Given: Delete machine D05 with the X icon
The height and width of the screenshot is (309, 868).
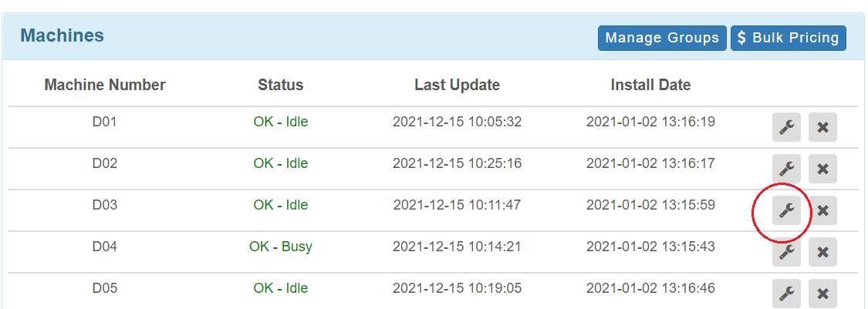Looking at the screenshot, I should tap(822, 294).
